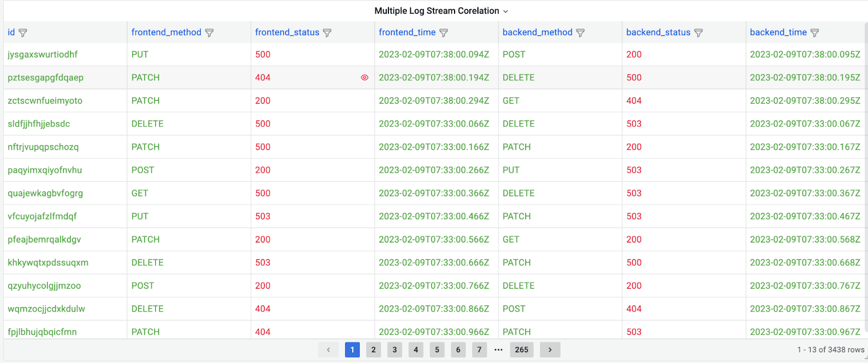Click the backend_status filter icon
Image resolution: width=868 pixels, height=363 pixels.
point(699,33)
